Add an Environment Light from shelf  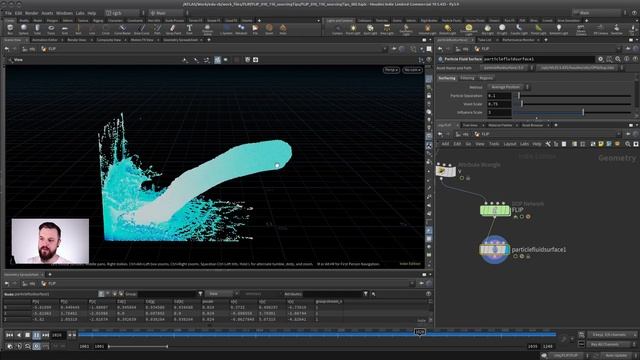click(x=469, y=29)
